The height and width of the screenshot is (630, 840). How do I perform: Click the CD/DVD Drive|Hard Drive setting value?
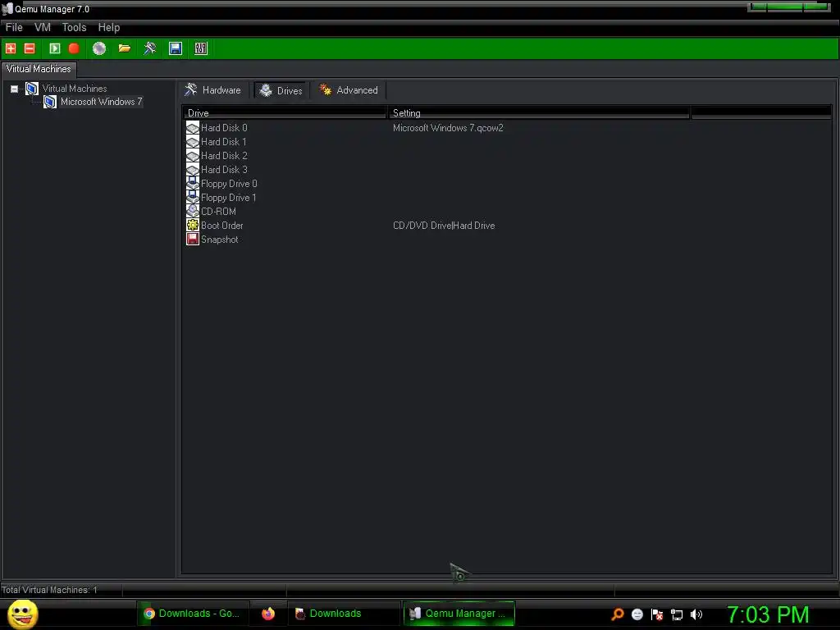444,225
